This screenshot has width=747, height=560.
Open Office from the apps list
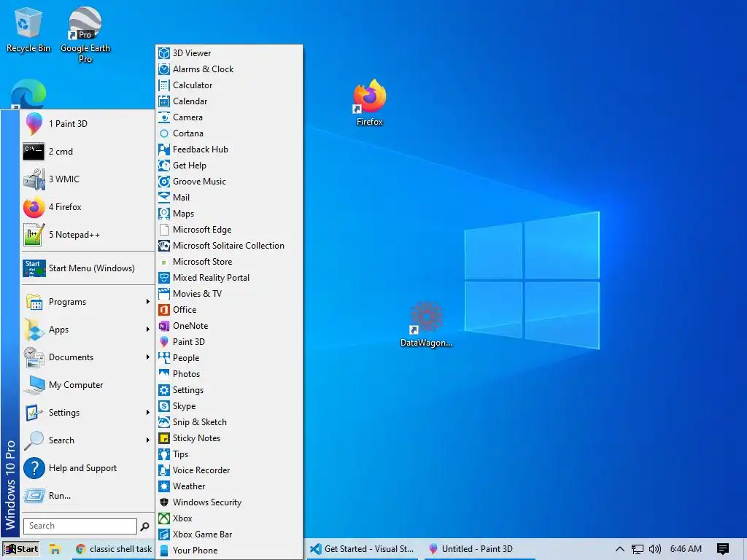tap(229, 309)
